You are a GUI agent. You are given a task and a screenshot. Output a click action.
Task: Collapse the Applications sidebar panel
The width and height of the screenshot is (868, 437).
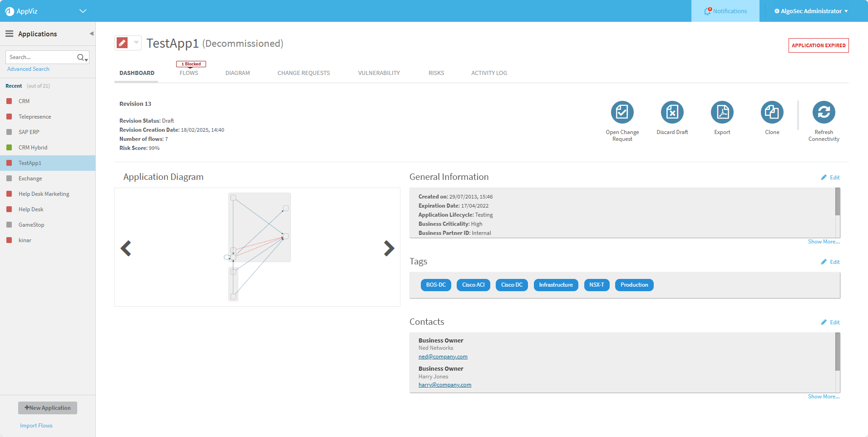91,34
